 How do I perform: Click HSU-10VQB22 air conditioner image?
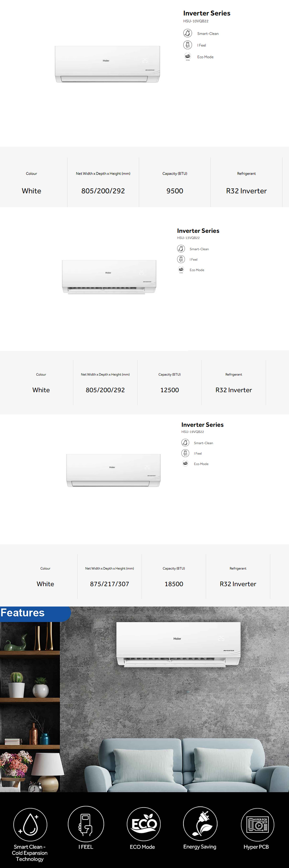(107, 64)
